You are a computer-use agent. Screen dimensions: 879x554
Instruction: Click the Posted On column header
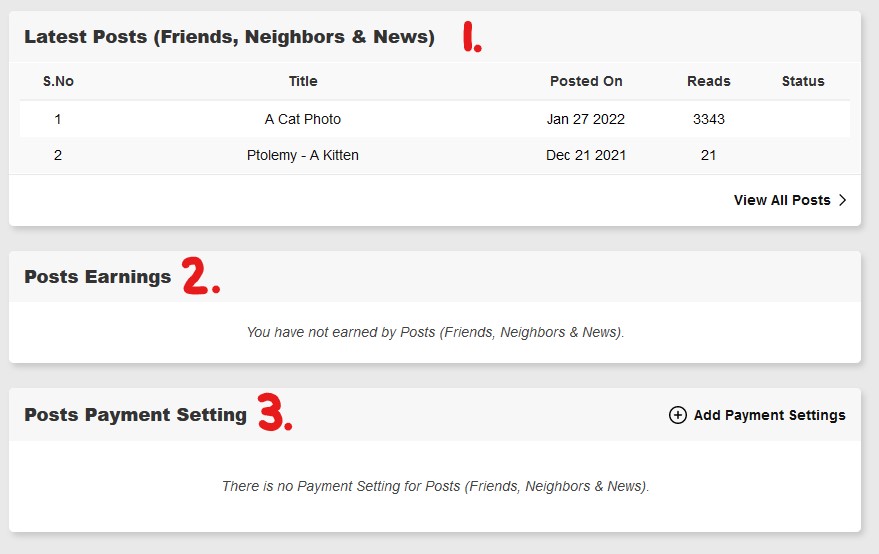(x=586, y=81)
